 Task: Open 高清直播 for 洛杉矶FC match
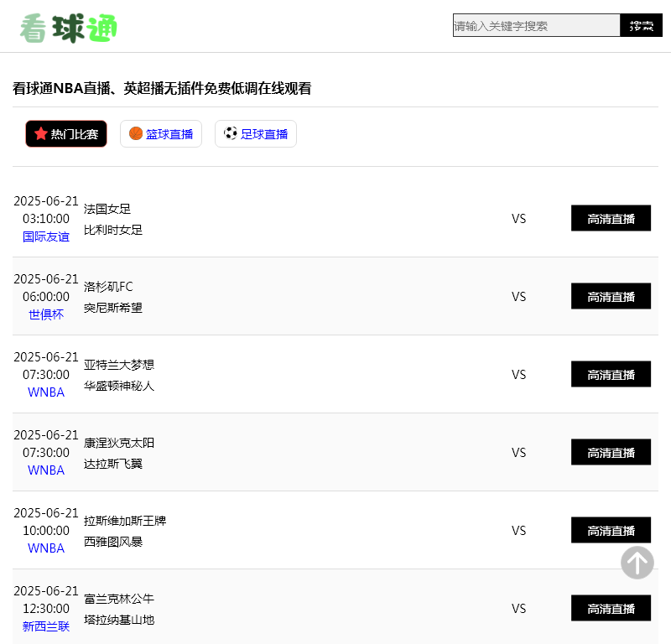click(611, 296)
